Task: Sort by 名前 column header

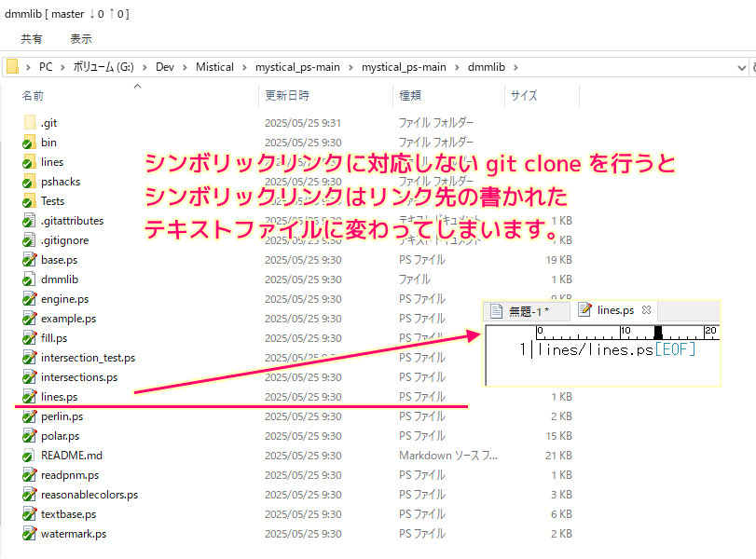Action: tap(33, 96)
